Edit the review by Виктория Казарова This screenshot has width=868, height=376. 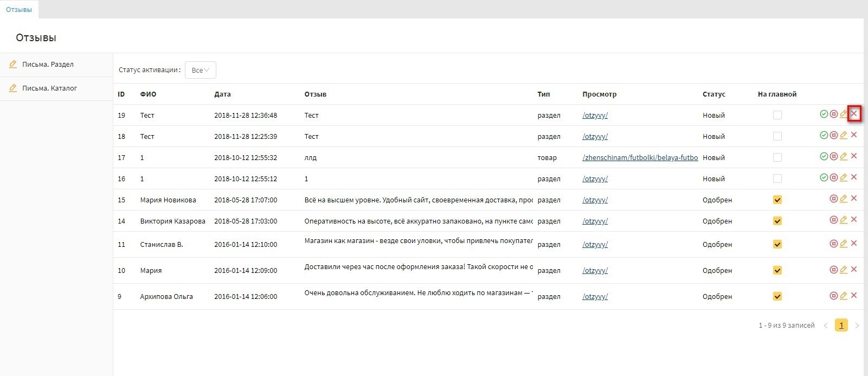point(844,220)
